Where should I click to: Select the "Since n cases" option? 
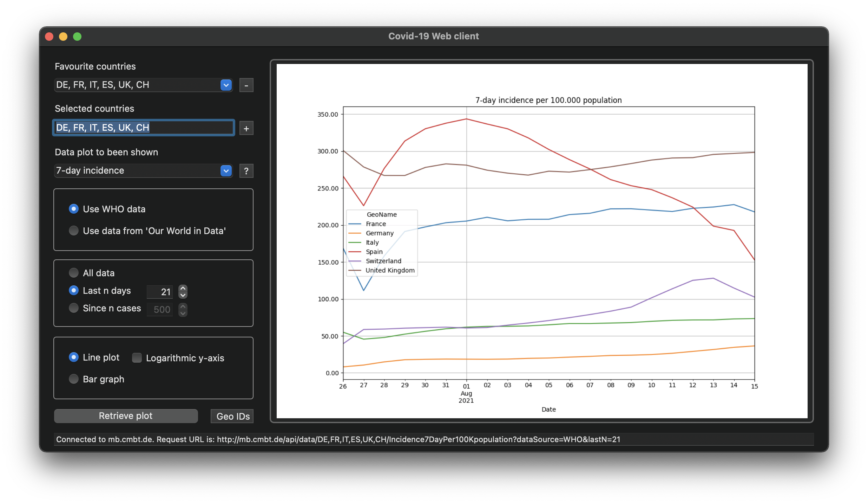pos(74,308)
